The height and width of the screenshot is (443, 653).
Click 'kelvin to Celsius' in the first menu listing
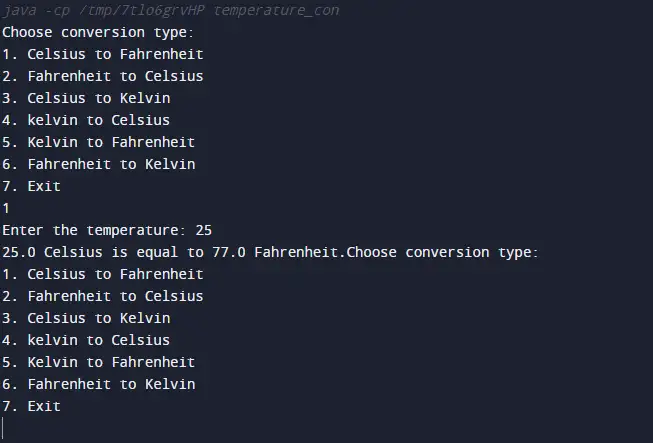pyautogui.click(x=98, y=120)
